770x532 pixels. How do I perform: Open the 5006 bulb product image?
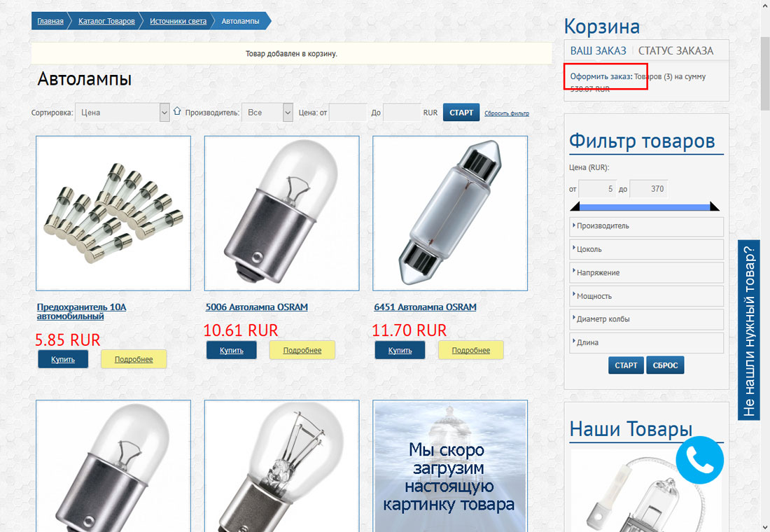click(x=282, y=213)
